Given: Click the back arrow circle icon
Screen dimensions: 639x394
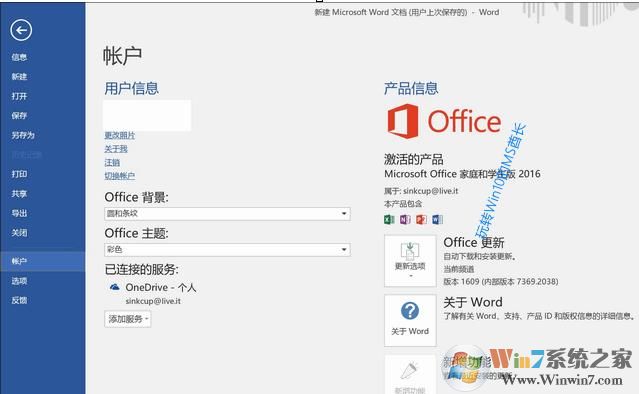Looking at the screenshot, I should click(x=21, y=30).
